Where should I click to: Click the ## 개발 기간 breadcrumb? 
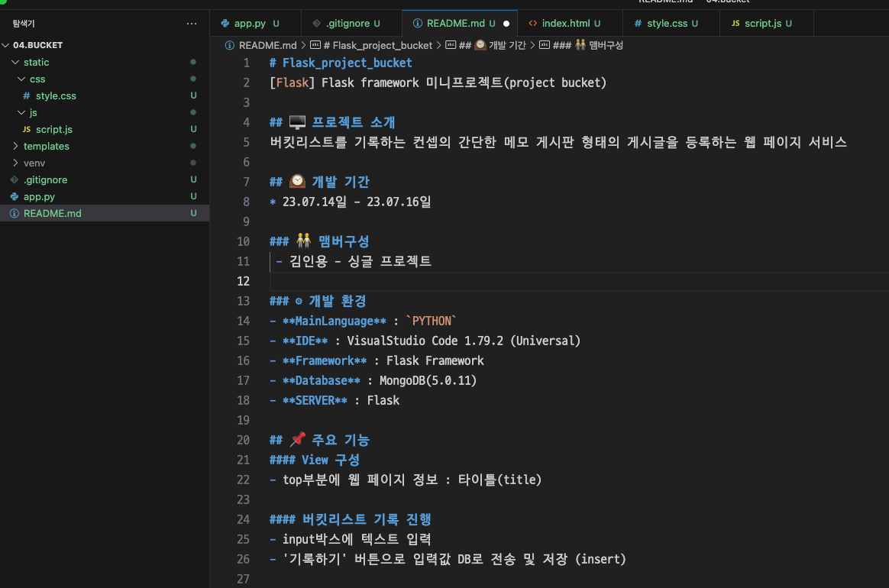[492, 45]
